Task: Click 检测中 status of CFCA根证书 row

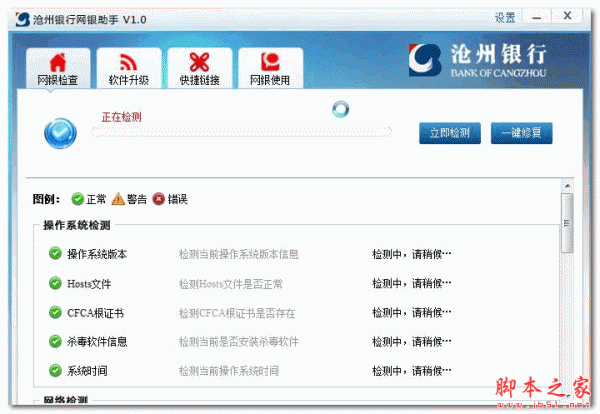Action: click(x=412, y=313)
